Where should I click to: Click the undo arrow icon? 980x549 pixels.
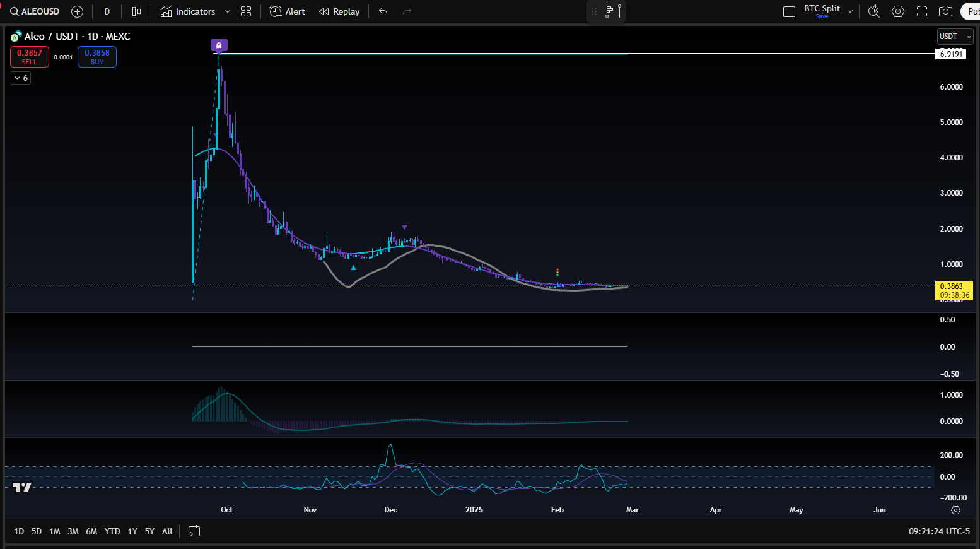pyautogui.click(x=383, y=11)
